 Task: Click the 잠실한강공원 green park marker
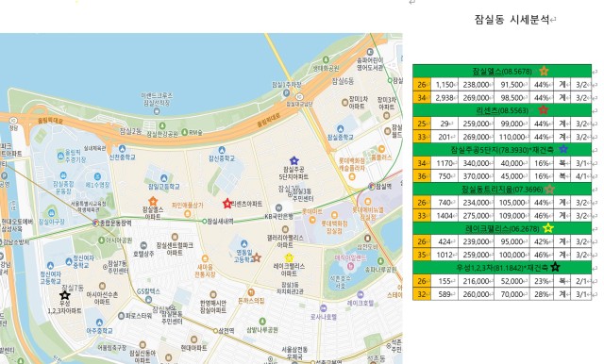click(162, 125)
